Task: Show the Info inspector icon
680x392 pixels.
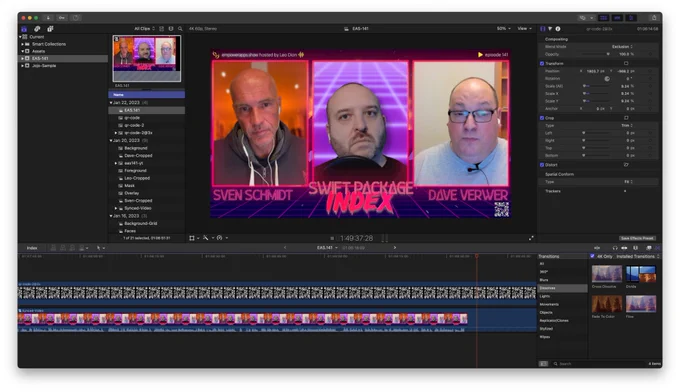Action: pos(558,29)
